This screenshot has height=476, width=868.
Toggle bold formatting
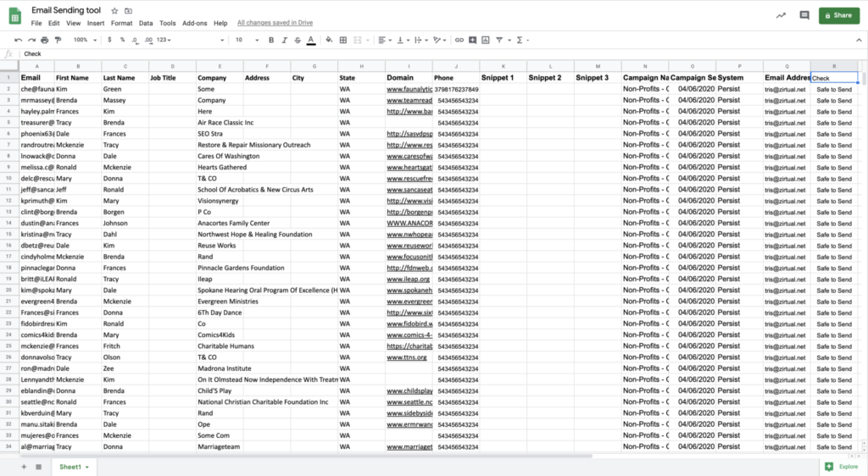271,40
